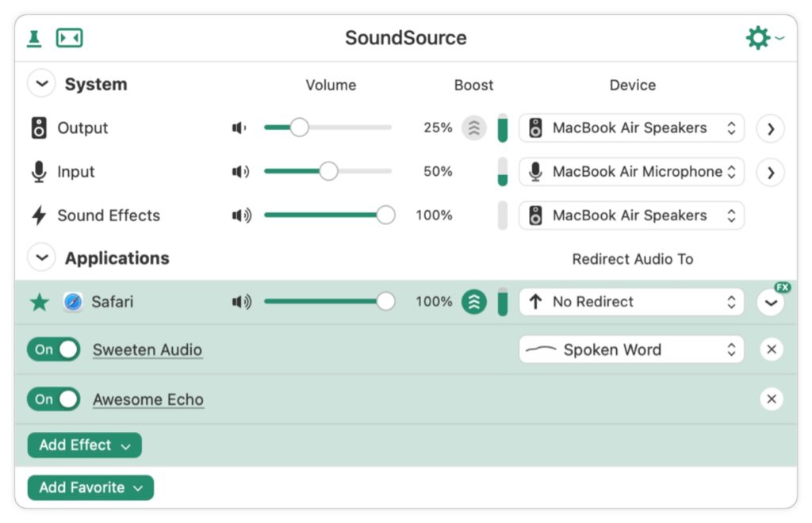Image resolution: width=812 pixels, height=523 pixels.
Task: Open the Add Effect menu
Action: (x=84, y=445)
